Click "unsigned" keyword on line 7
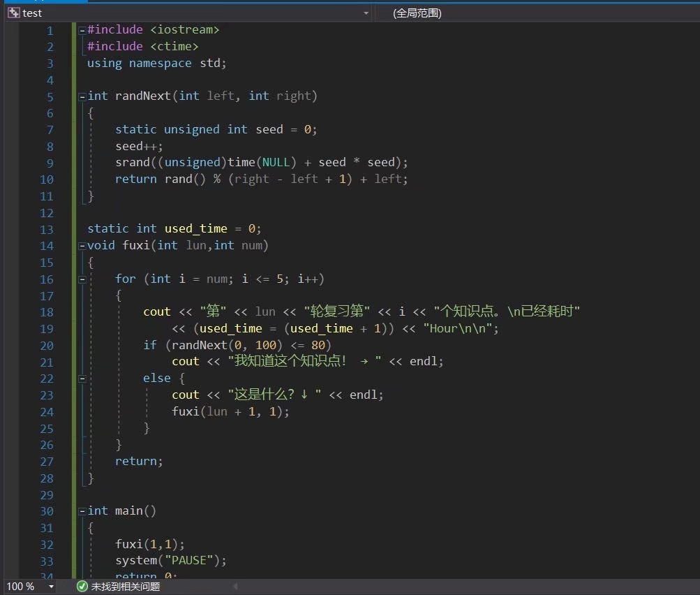Screen dimensions: 700x595 coord(191,129)
